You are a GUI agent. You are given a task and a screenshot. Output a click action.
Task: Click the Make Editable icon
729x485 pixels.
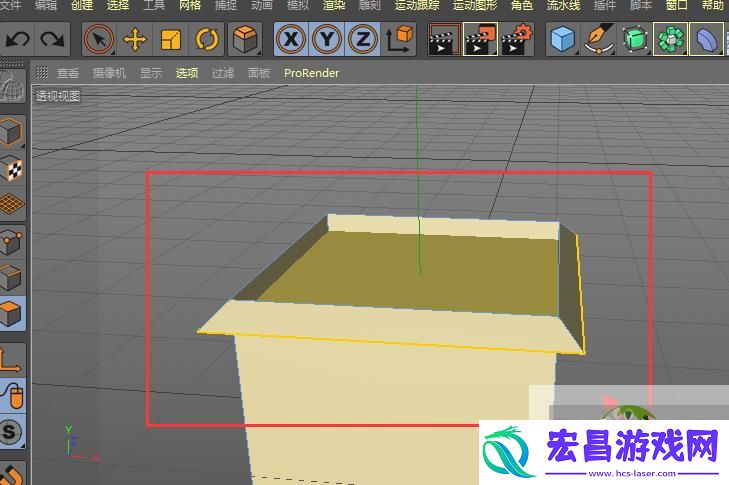(12, 87)
